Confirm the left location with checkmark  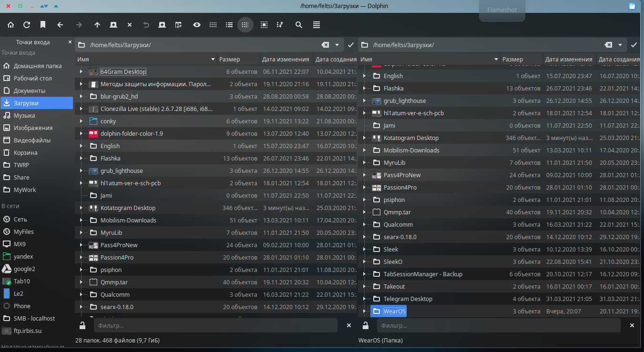[x=351, y=45]
